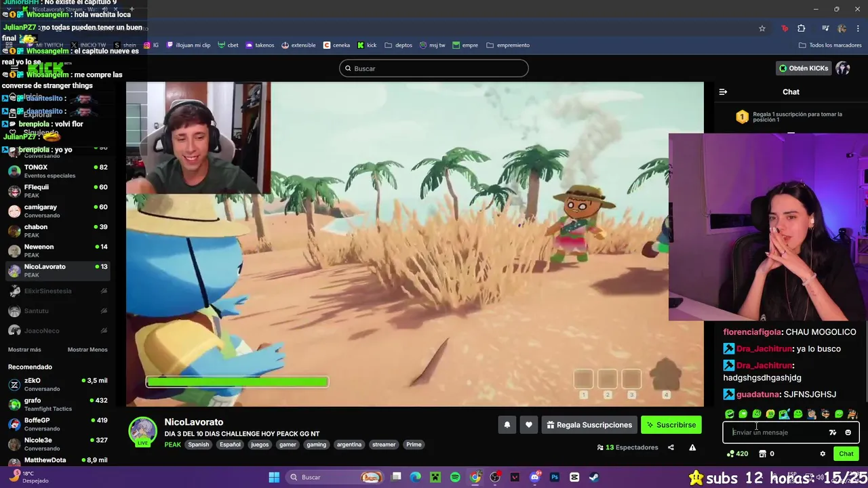This screenshot has height=488, width=868.
Task: Click the streamer tag
Action: click(x=384, y=445)
